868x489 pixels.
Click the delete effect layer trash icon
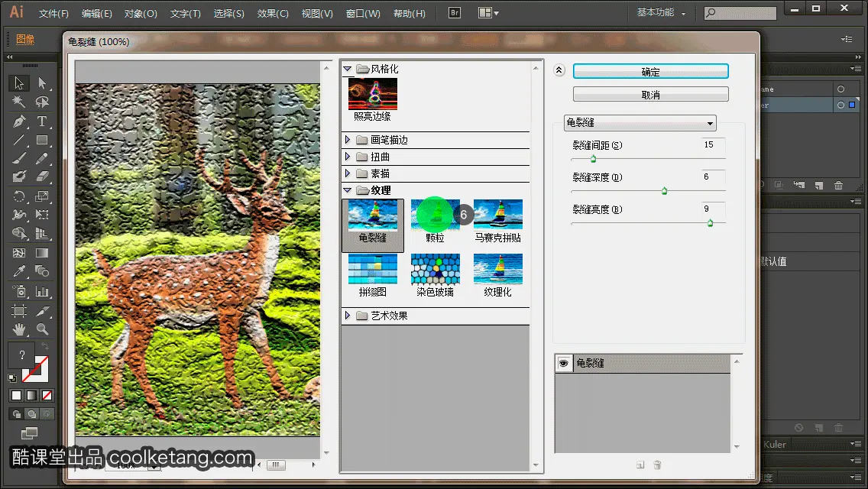[657, 465]
